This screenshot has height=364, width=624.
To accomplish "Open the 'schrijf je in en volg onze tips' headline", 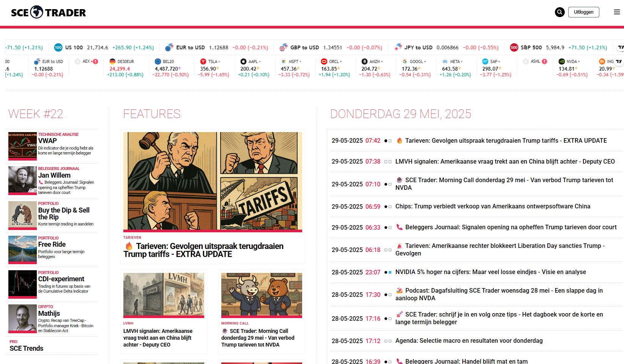I will (499, 318).
